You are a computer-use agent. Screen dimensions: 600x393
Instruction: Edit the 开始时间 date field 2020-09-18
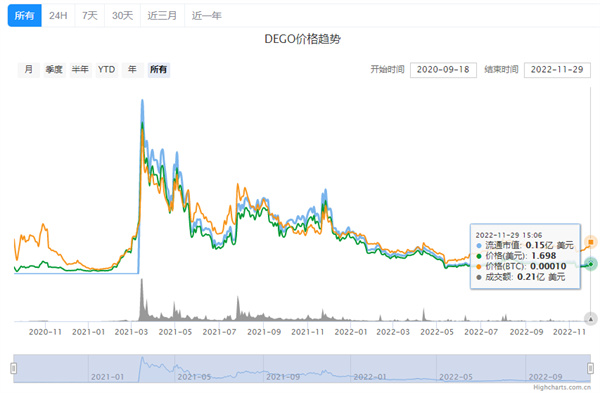(x=443, y=70)
